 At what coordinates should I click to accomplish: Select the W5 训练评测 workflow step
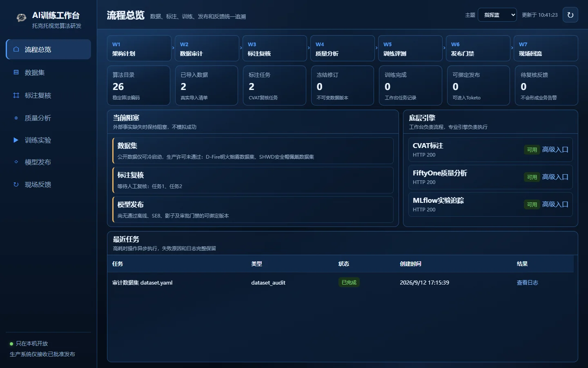(x=410, y=48)
